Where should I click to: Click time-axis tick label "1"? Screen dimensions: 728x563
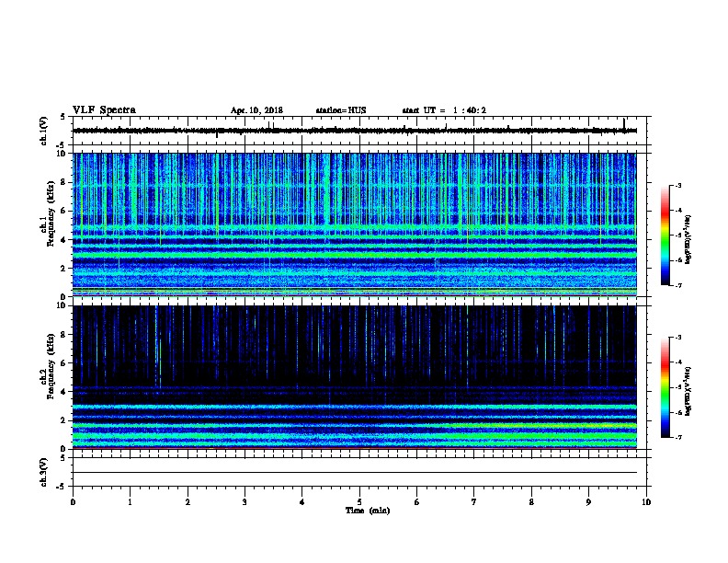click(130, 502)
